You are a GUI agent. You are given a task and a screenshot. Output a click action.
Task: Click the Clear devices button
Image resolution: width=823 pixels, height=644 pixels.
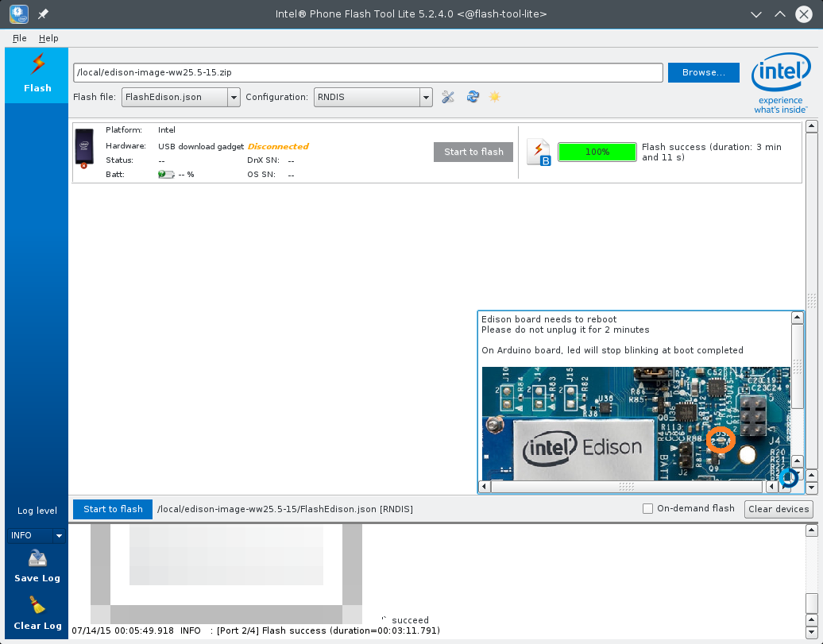(779, 509)
